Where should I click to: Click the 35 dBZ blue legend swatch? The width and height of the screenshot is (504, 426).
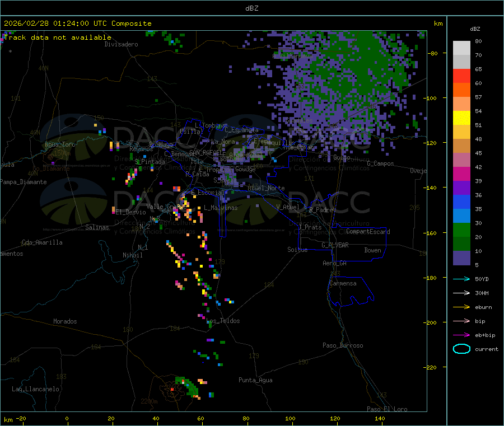coord(461,202)
